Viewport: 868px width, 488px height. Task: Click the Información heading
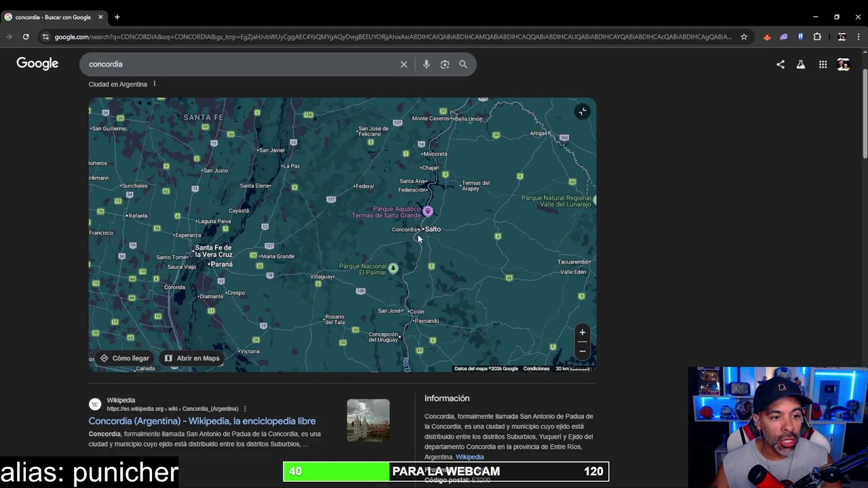[447, 399]
